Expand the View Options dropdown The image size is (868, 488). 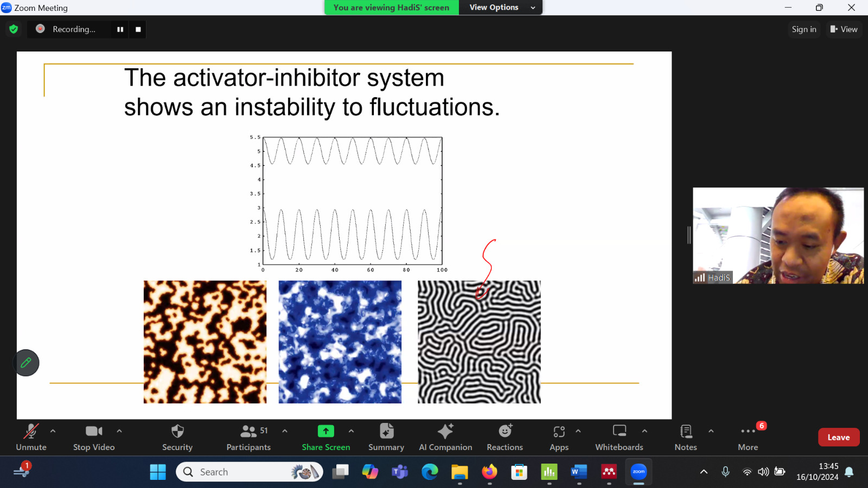[x=501, y=8]
